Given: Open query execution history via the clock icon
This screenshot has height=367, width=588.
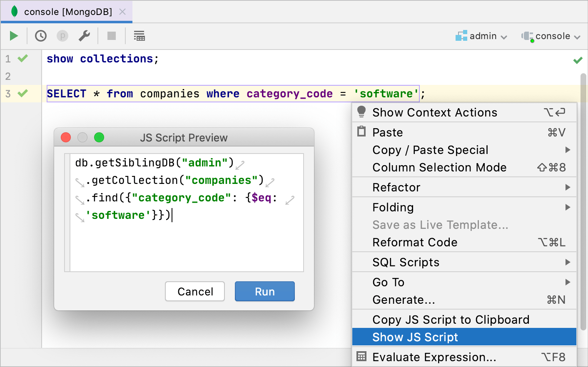Looking at the screenshot, I should [40, 36].
